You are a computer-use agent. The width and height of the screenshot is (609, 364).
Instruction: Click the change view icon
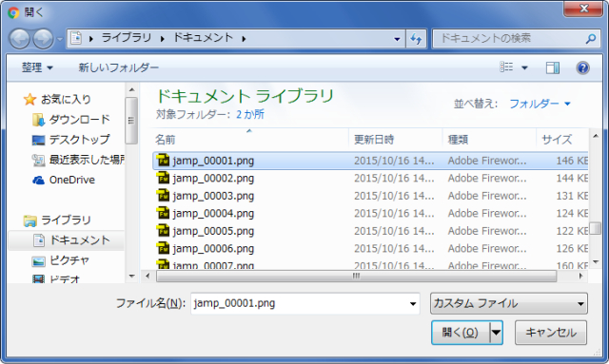pos(506,67)
